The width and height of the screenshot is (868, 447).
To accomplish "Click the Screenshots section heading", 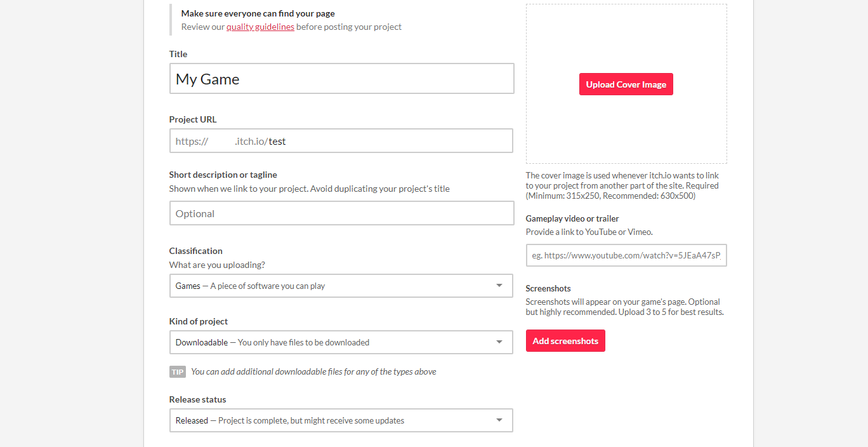I will coord(548,288).
